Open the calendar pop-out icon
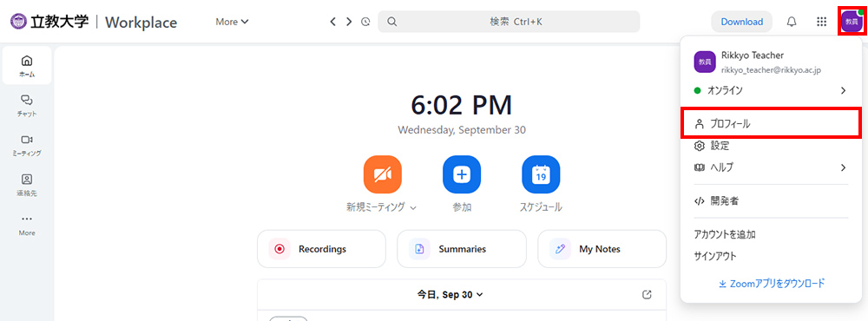The height and width of the screenshot is (321, 868). pyautogui.click(x=647, y=294)
